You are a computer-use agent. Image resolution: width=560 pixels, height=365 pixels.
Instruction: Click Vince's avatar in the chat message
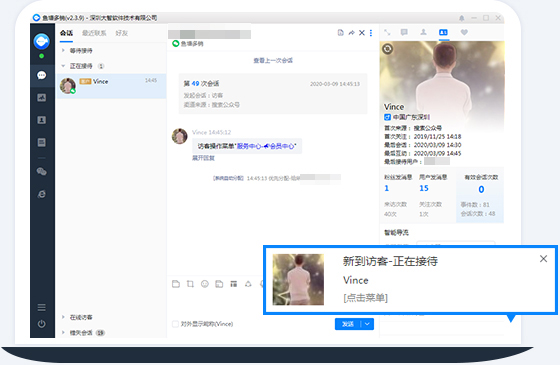point(180,136)
